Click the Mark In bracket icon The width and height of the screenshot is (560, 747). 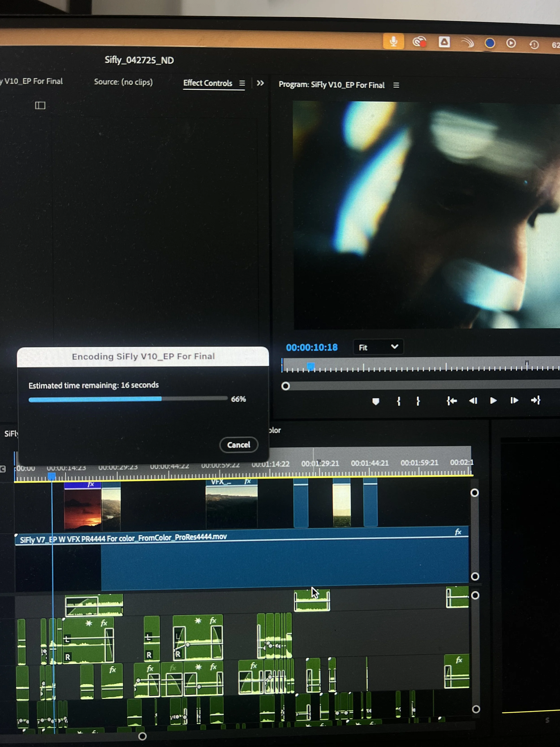[399, 401]
